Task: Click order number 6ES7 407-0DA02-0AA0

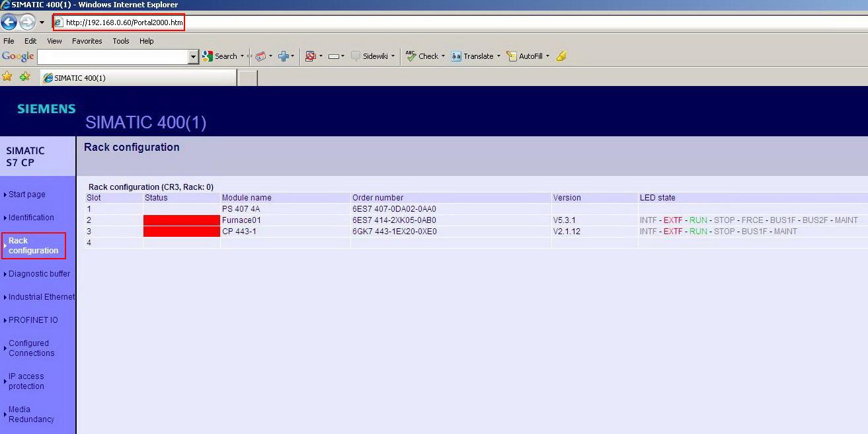Action: click(394, 209)
